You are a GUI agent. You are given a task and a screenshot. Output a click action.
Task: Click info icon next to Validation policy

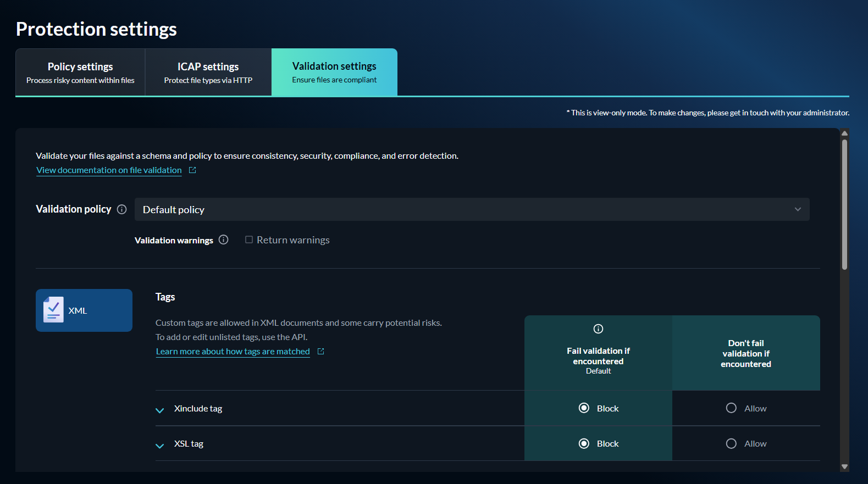pyautogui.click(x=122, y=209)
